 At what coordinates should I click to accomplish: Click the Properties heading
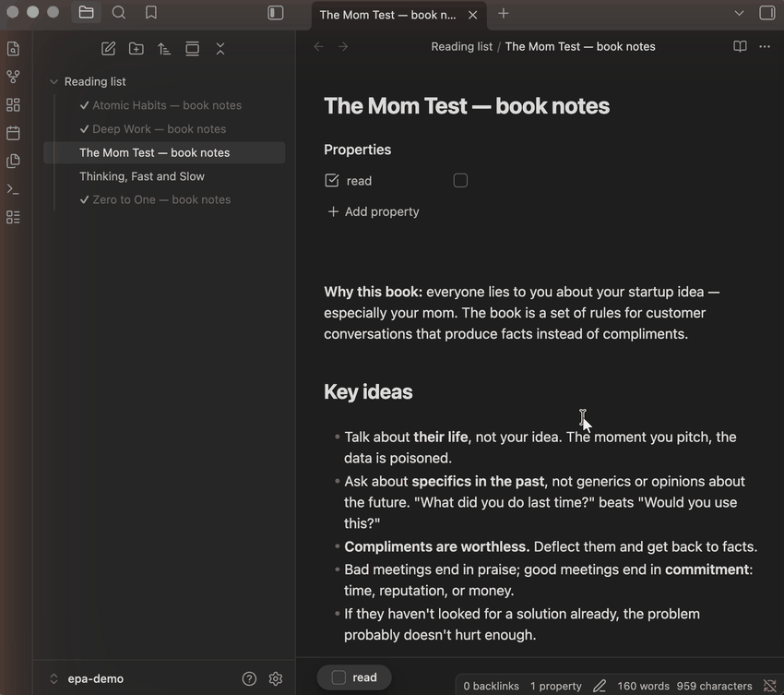coord(358,150)
